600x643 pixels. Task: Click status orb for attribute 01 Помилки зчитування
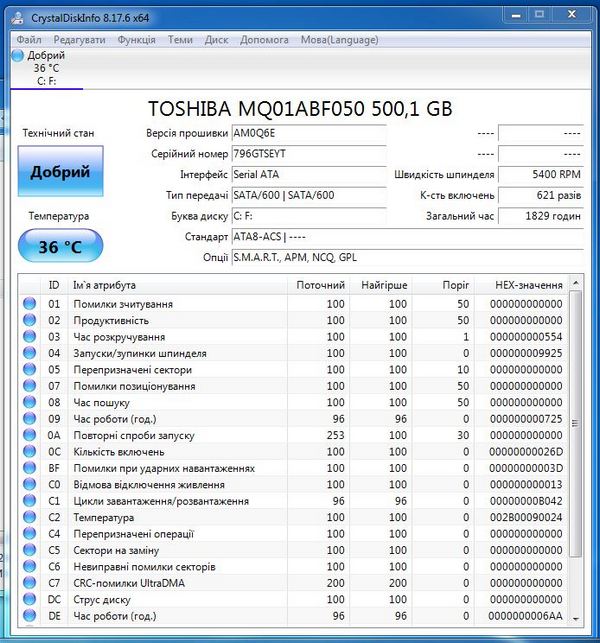coord(29,304)
